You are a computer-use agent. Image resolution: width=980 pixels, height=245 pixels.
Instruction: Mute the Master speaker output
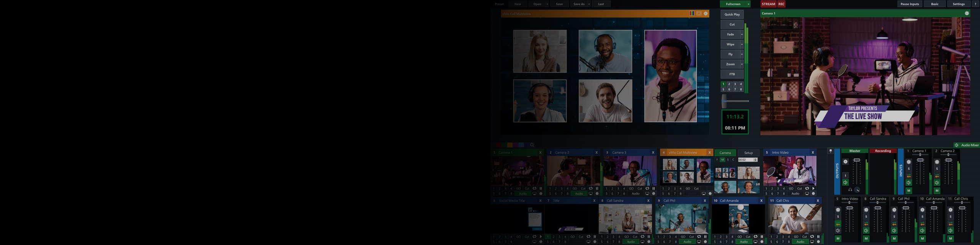click(x=845, y=183)
